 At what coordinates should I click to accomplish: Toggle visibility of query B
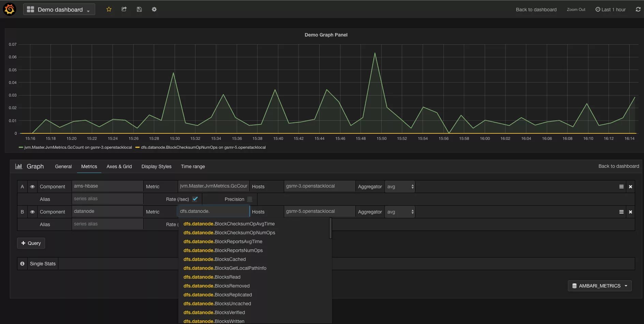pyautogui.click(x=32, y=212)
